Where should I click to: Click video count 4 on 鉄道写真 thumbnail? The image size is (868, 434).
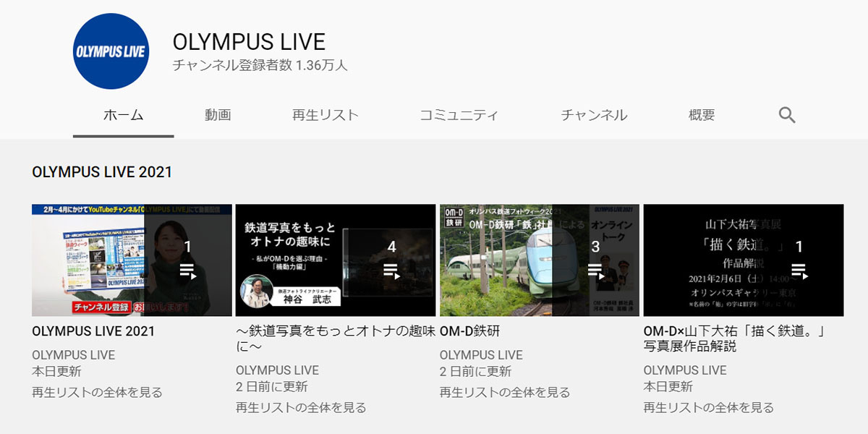coord(392,247)
